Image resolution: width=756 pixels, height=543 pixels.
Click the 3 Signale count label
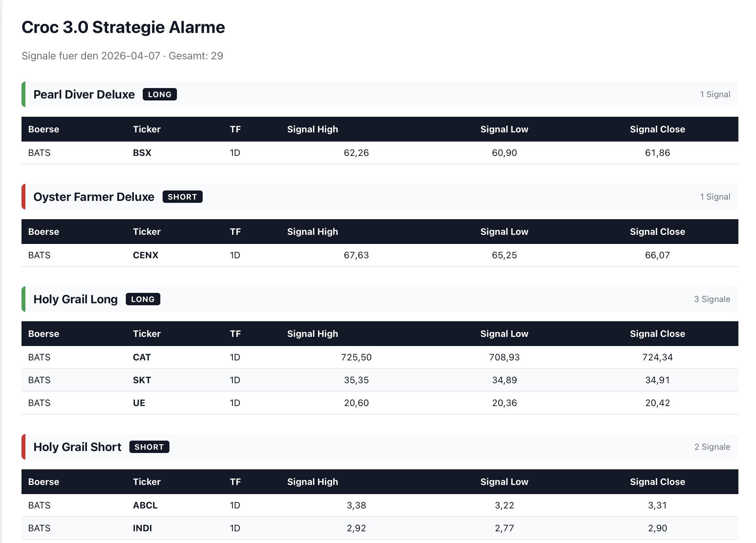click(x=712, y=299)
